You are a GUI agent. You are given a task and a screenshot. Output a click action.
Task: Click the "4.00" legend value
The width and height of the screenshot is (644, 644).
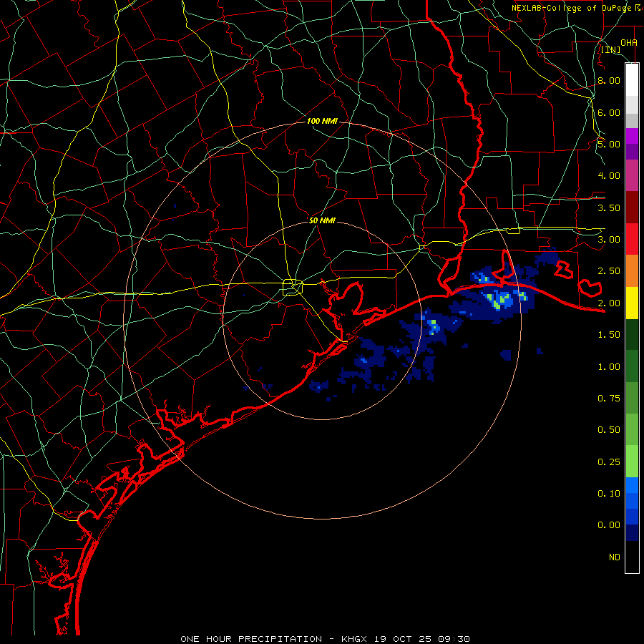[609, 176]
